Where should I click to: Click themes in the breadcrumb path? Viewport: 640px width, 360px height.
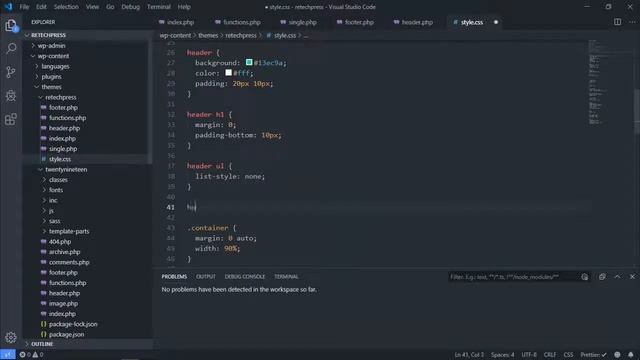pyautogui.click(x=208, y=36)
